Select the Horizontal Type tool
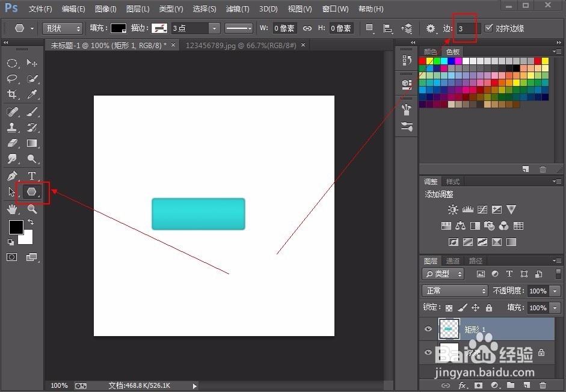The height and width of the screenshot is (392, 566). tap(32, 176)
